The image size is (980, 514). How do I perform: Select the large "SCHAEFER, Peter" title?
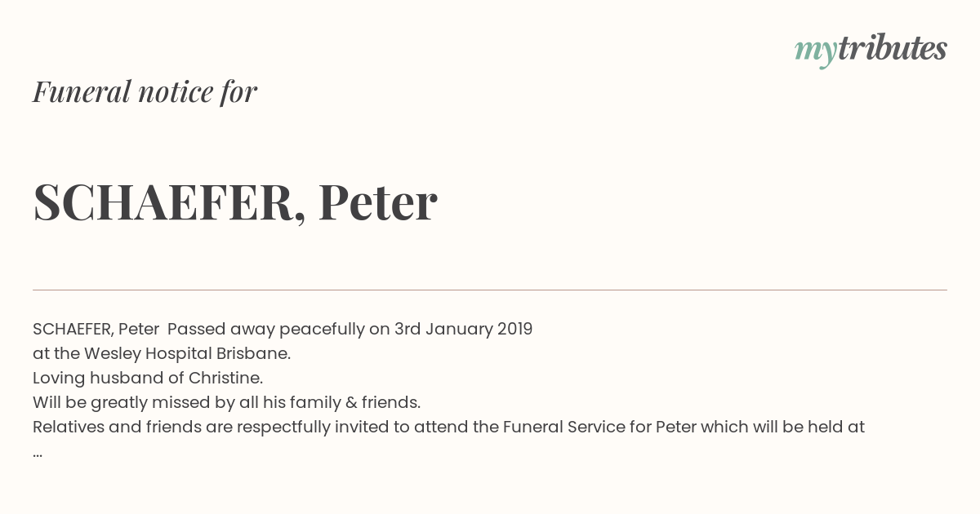tap(235, 202)
